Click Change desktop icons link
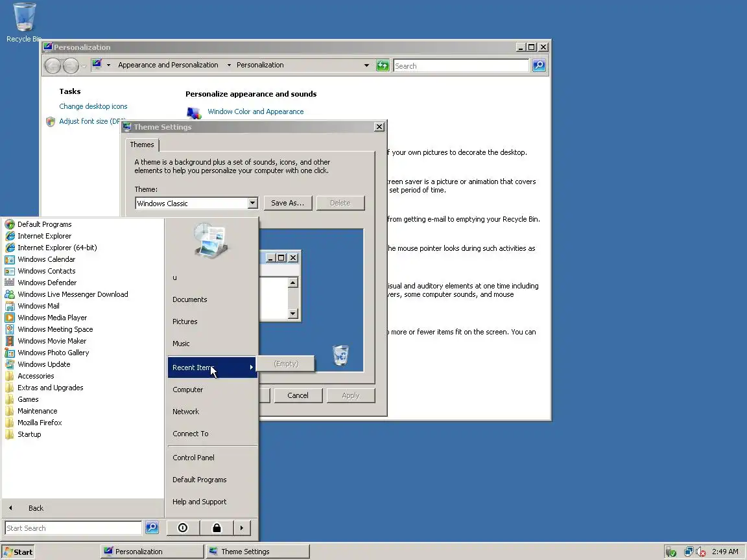 93,106
